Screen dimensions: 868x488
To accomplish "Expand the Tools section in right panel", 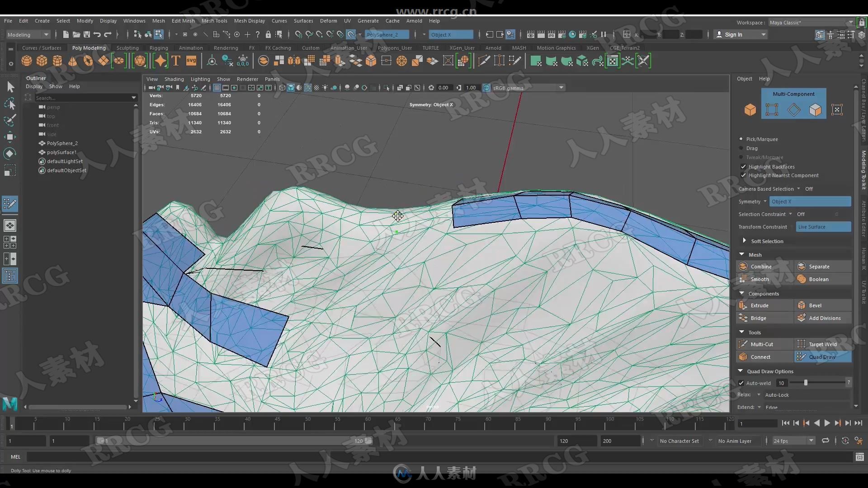I will point(741,332).
